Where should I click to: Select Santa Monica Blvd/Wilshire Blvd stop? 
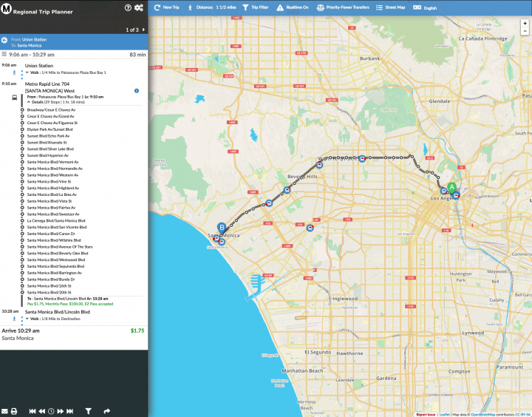click(x=54, y=240)
